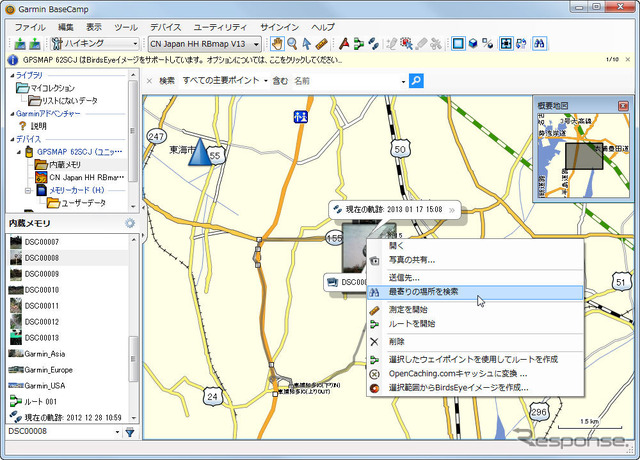Viewport: 640px width, 460px height.
Task: Choose 写真の共有... in context menu
Action: click(x=475, y=260)
